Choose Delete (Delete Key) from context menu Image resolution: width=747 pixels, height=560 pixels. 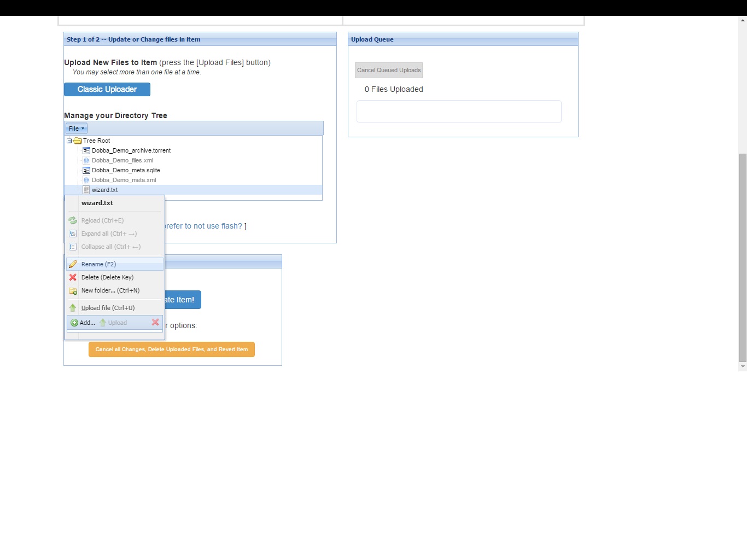(107, 277)
